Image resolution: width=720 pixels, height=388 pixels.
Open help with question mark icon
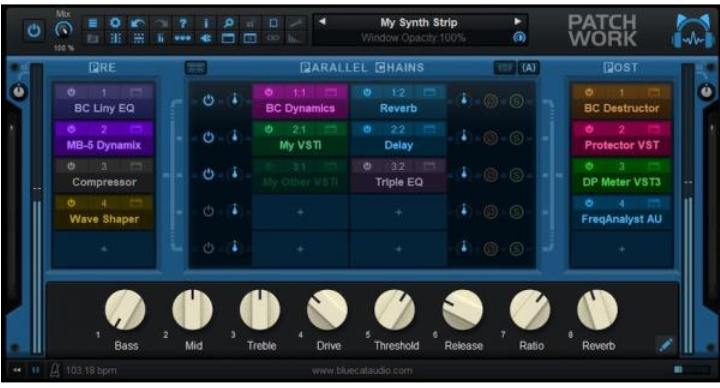(183, 23)
